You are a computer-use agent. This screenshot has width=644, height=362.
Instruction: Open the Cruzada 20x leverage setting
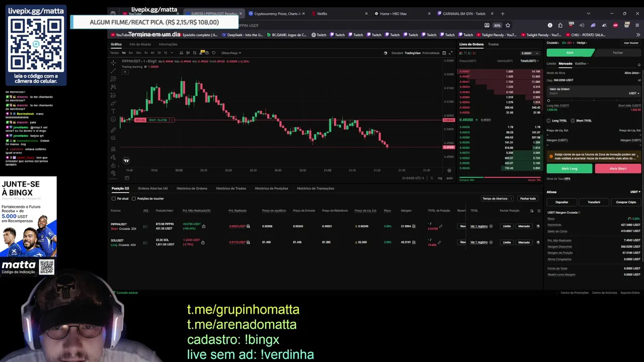tap(568, 43)
